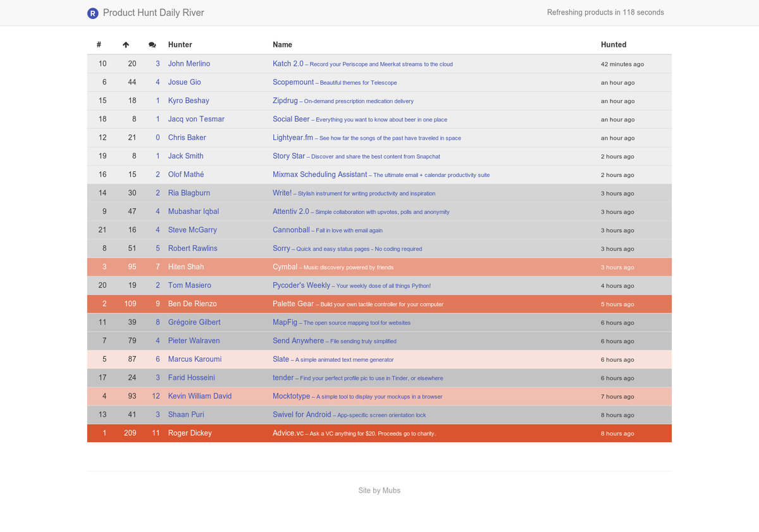The width and height of the screenshot is (759, 532).
Task: Click the Hunted column header
Action: click(x=614, y=45)
